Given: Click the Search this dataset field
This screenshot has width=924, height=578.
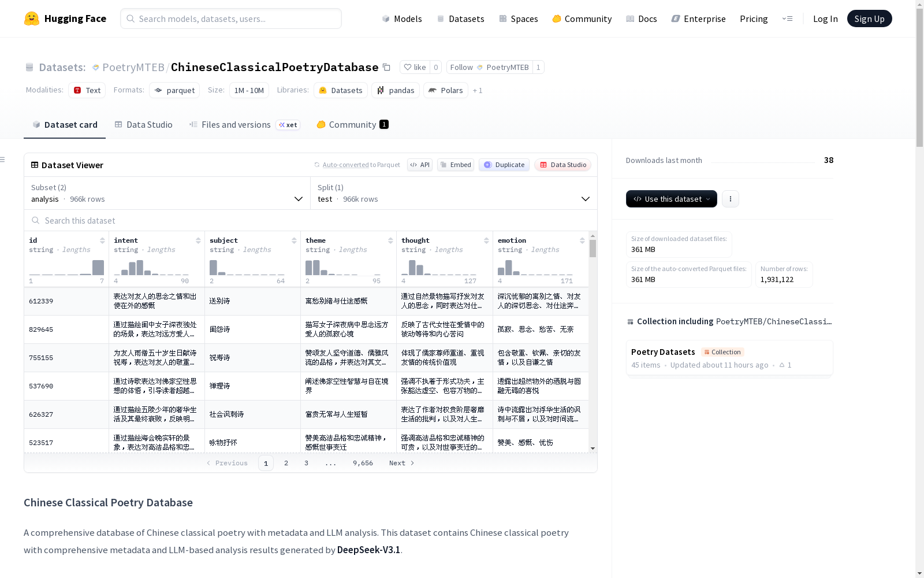Looking at the screenshot, I should tap(311, 220).
